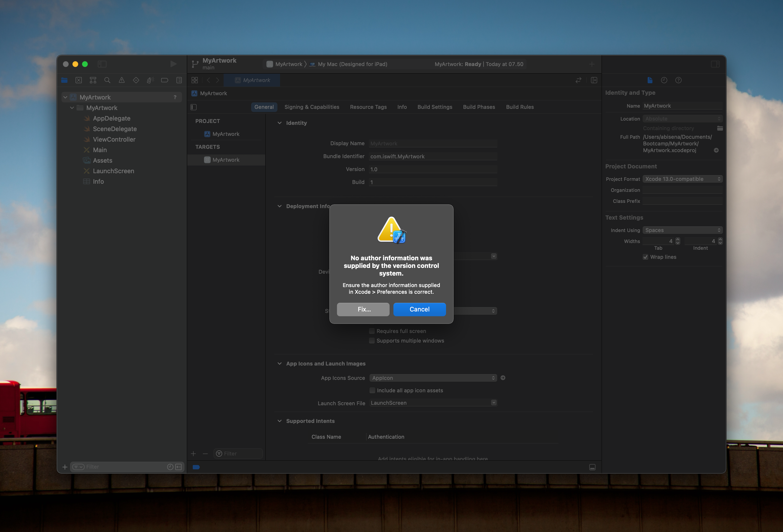Select the File inspector icon
Viewport: 783px width, 532px height.
[650, 80]
